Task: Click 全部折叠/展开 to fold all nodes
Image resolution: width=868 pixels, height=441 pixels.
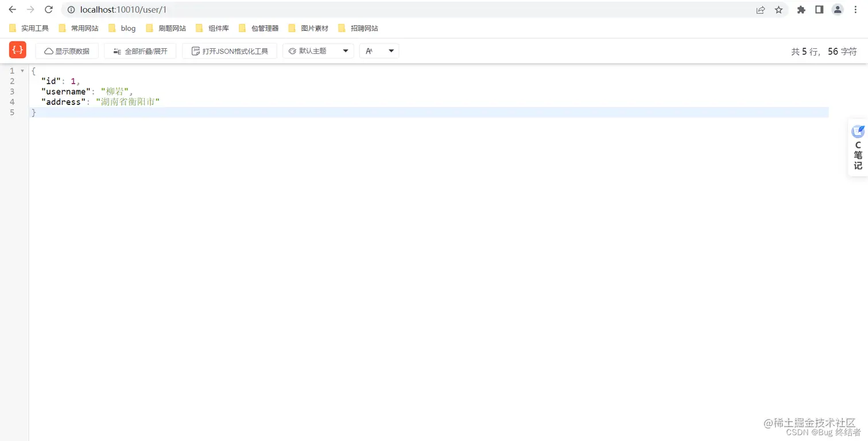Action: coord(140,51)
